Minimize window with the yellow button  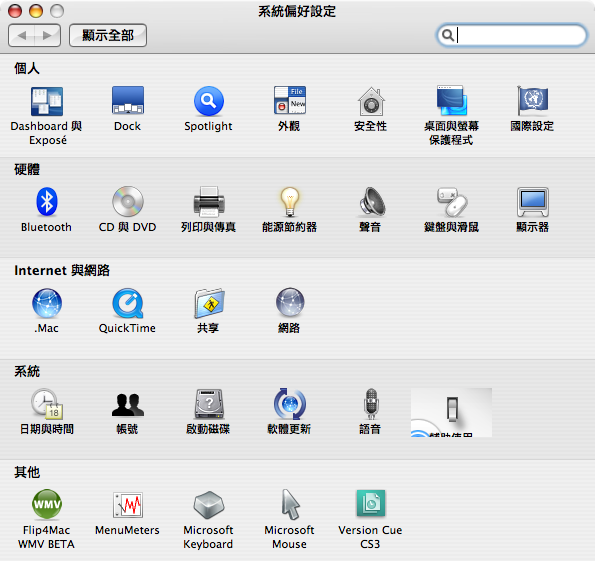36,11
